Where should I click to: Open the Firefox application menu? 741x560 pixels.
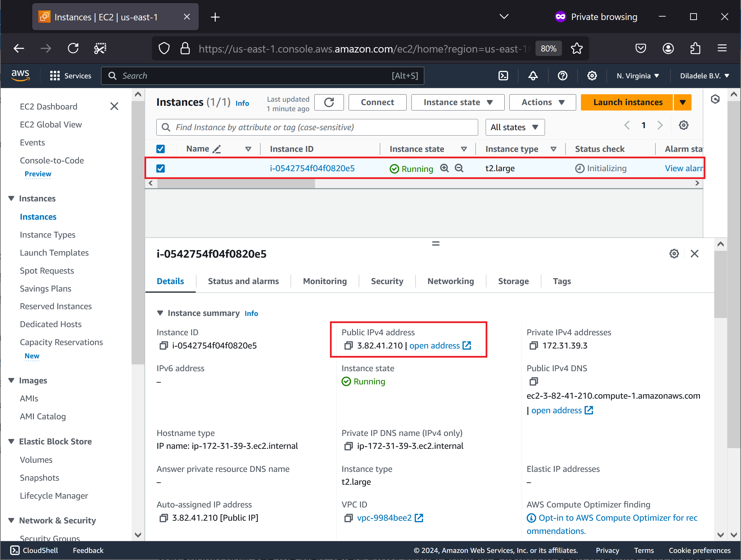coord(722,48)
